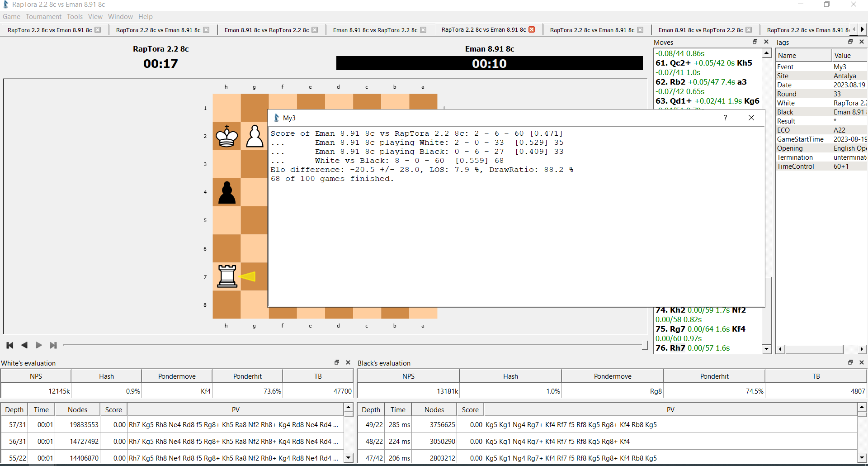Click the white pawn on g2
This screenshot has width=868, height=466.
255,136
